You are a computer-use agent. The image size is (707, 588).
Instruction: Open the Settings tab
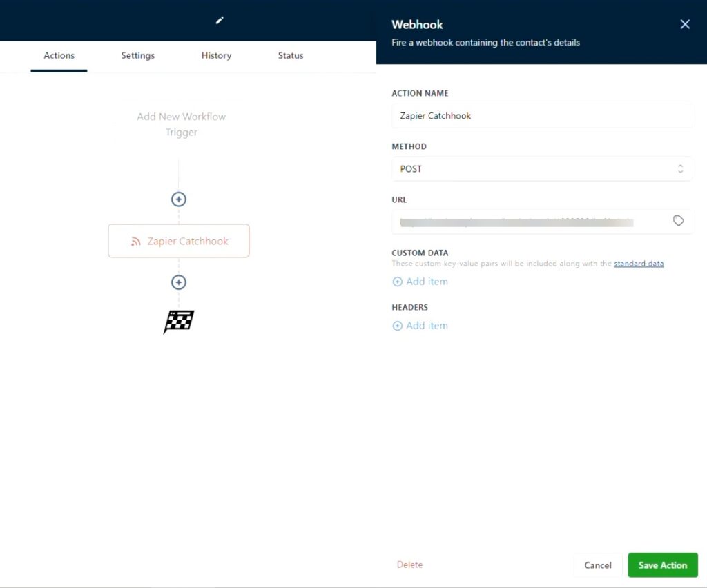pyautogui.click(x=137, y=55)
